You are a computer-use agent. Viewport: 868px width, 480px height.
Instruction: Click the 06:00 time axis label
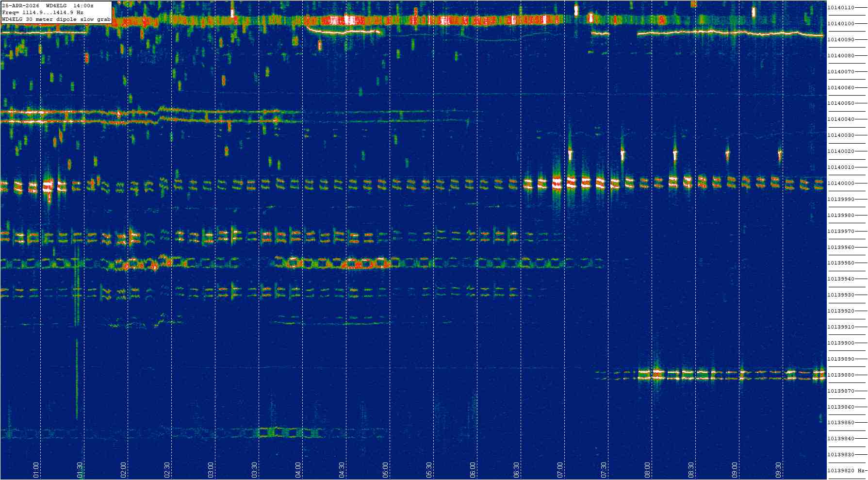click(473, 470)
